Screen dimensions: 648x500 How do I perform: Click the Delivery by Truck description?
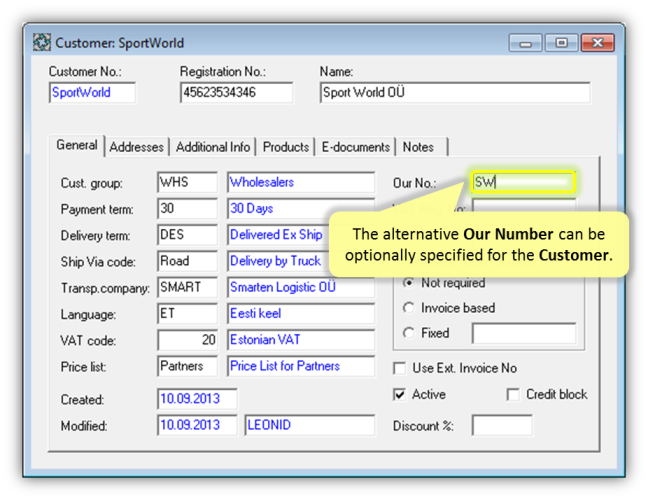click(x=278, y=261)
